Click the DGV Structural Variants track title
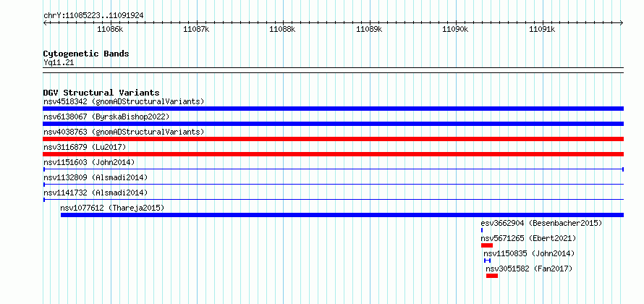 [101, 93]
